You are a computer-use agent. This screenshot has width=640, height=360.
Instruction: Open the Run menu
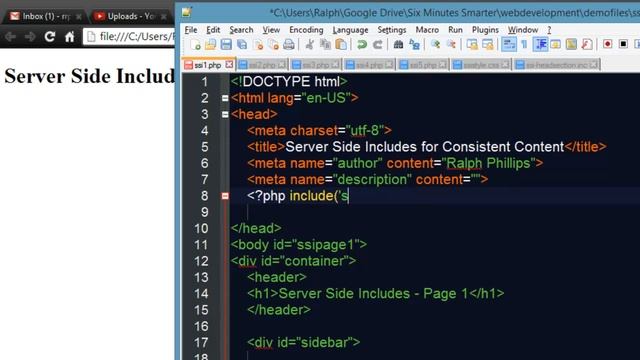455,30
